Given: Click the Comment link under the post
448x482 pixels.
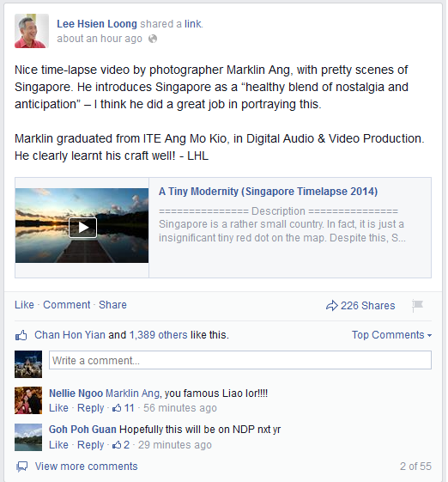Looking at the screenshot, I should 67,305.
